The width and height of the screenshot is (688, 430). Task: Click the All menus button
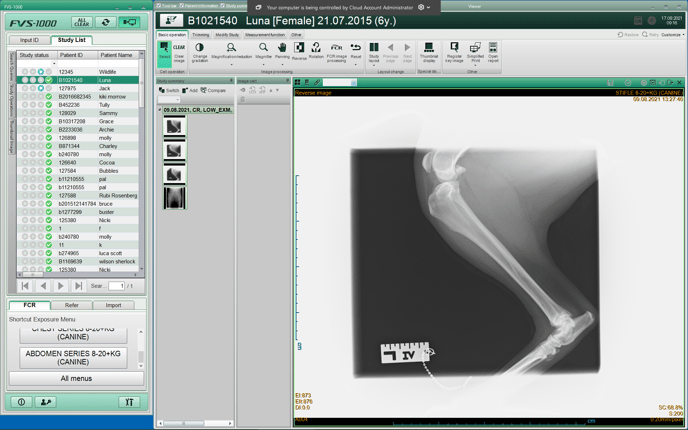click(x=76, y=378)
